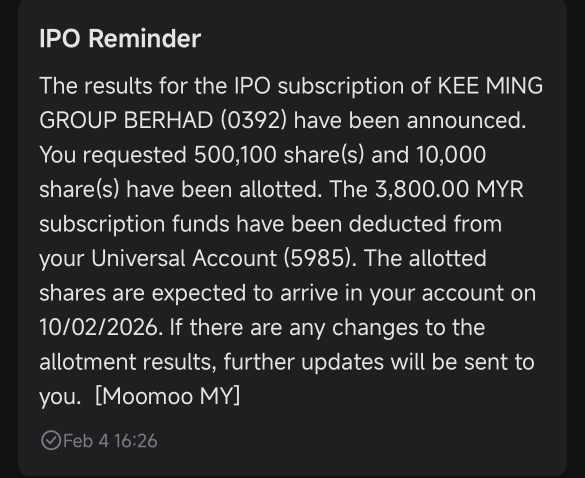
Task: Tap the phrase 'have been allotted'
Action: 224,189
